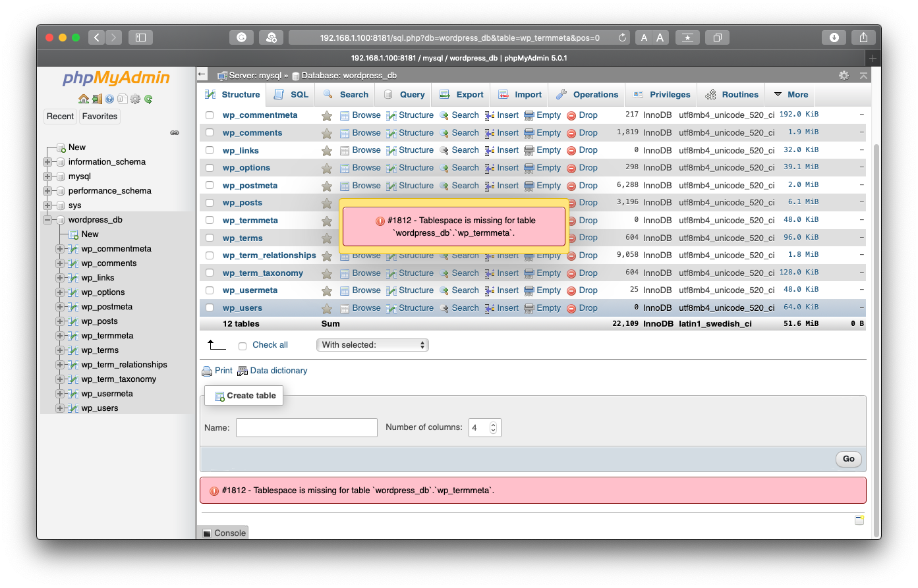The image size is (918, 588).
Task: Open the Console bar
Action: (x=223, y=533)
